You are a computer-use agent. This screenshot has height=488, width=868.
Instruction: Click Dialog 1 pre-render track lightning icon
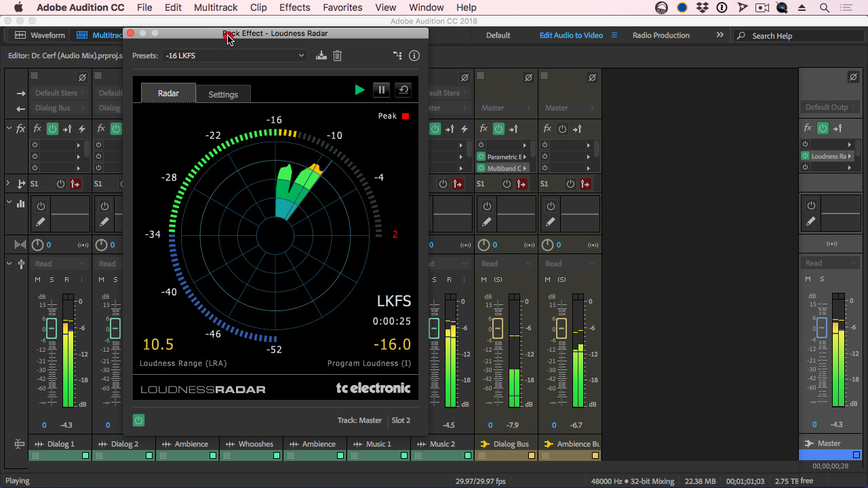pos(82,129)
